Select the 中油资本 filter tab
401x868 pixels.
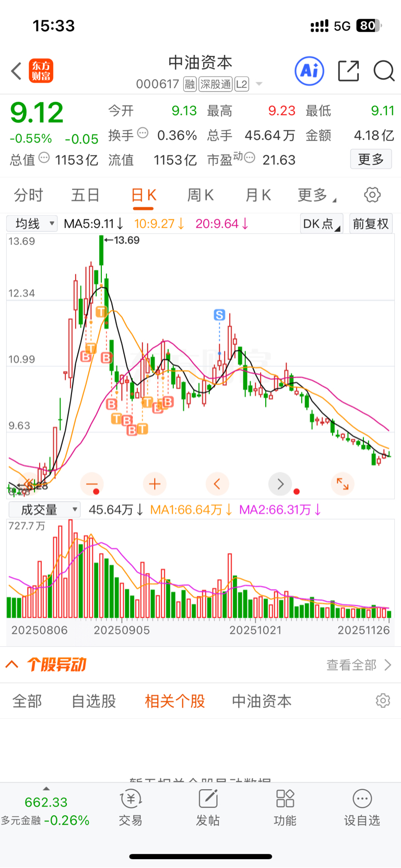tap(262, 701)
